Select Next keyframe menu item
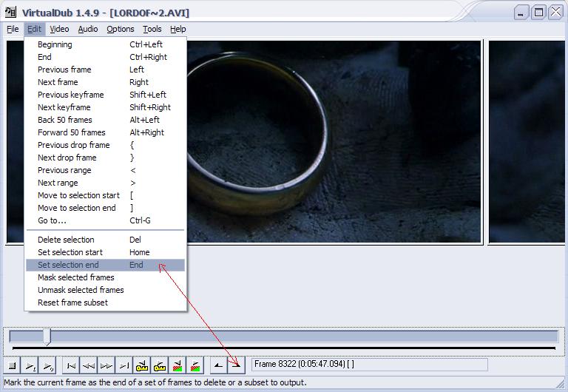The image size is (568, 392). 106,107
